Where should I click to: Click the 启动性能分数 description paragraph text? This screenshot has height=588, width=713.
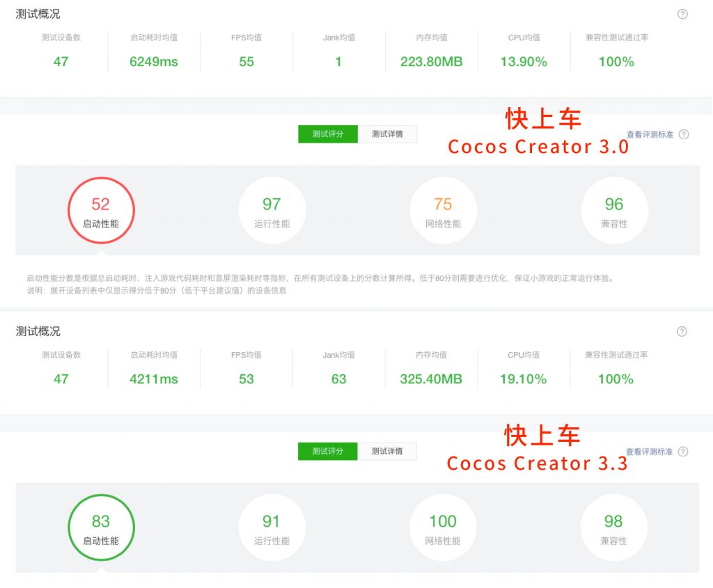[320, 278]
